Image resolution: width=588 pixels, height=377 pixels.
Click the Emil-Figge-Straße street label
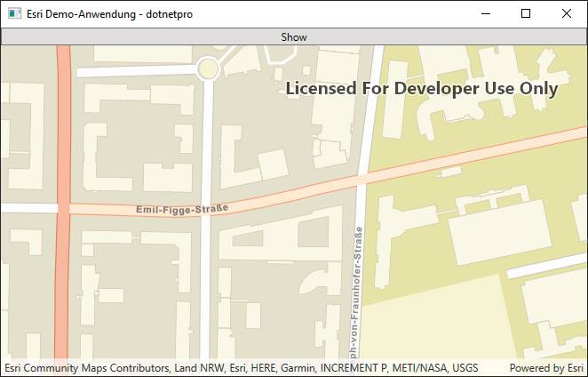pyautogui.click(x=182, y=209)
